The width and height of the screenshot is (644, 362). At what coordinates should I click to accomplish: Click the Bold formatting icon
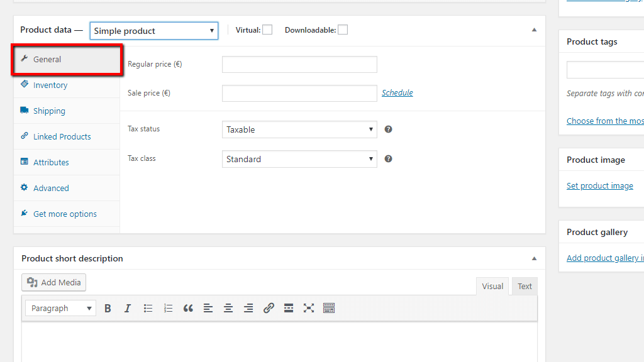(108, 308)
